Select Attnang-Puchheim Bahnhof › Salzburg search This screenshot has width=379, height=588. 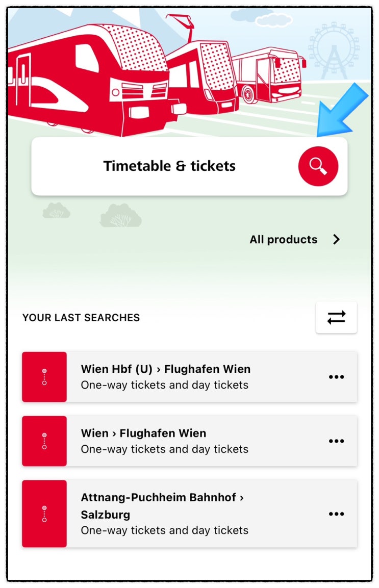click(190, 514)
